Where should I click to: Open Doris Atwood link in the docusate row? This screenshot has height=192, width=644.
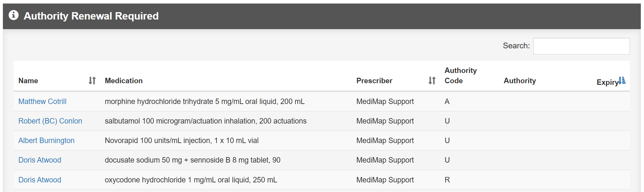(40, 160)
